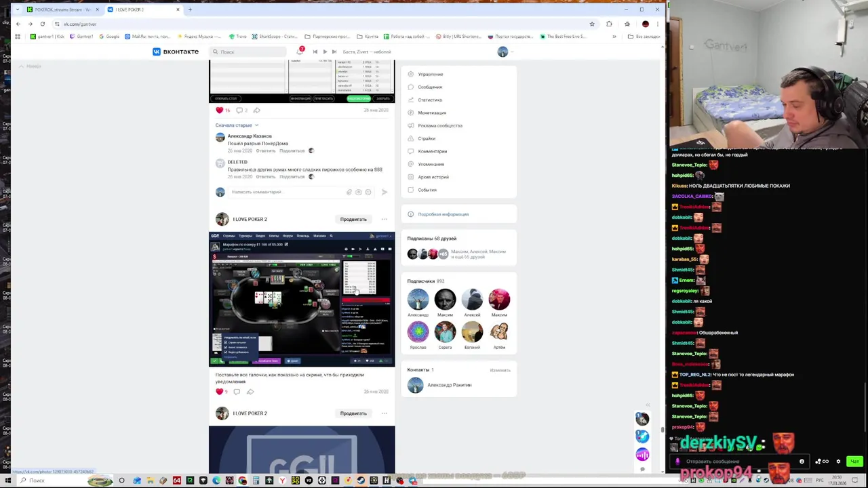Click Продвигать on the GG image post
This screenshot has width=868, height=488.
(353, 413)
